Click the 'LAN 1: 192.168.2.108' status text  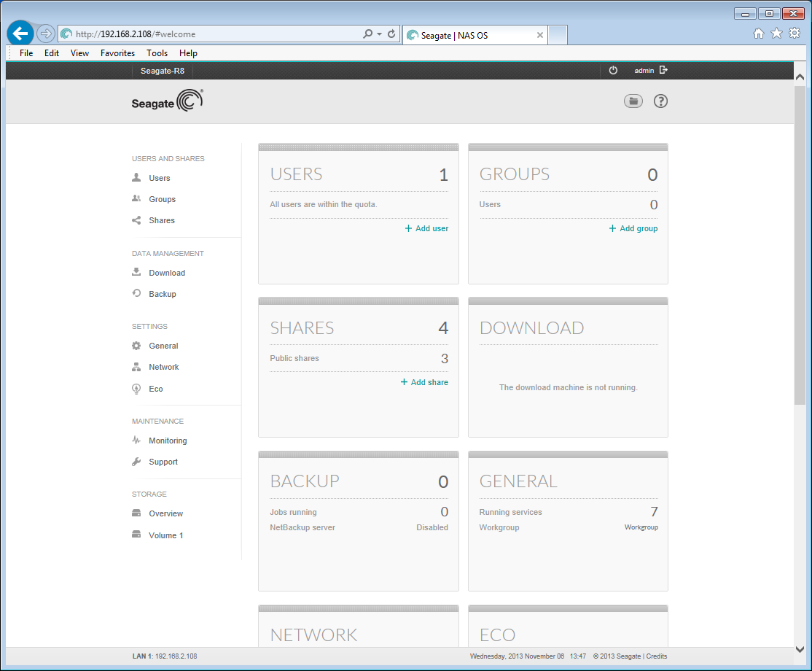[x=165, y=656]
